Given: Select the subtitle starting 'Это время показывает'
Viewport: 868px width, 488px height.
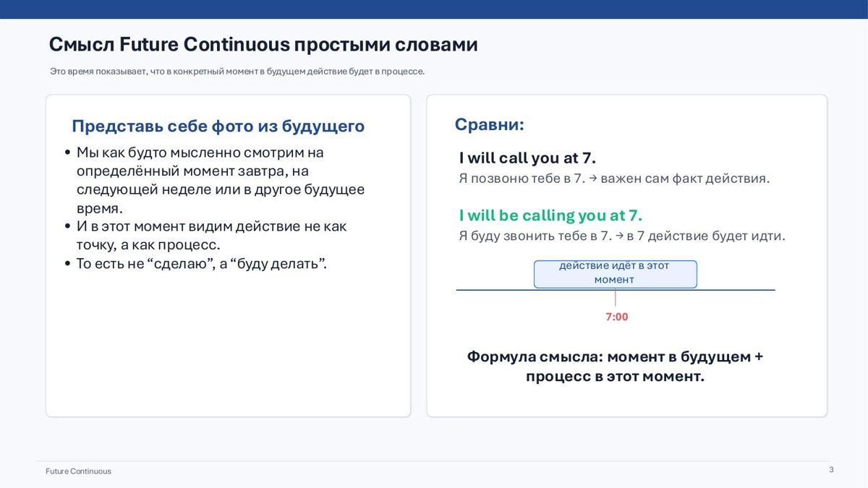Looking at the screenshot, I should click(237, 72).
